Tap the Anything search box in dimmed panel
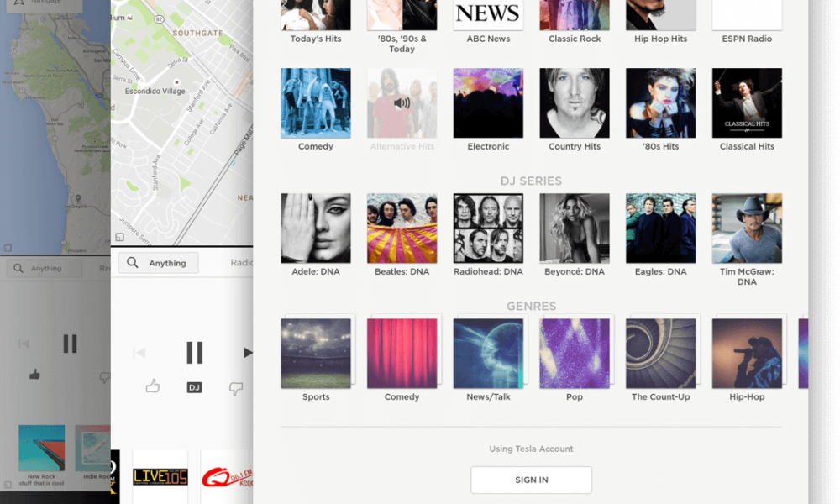The width and height of the screenshot is (840, 504). tap(45, 268)
